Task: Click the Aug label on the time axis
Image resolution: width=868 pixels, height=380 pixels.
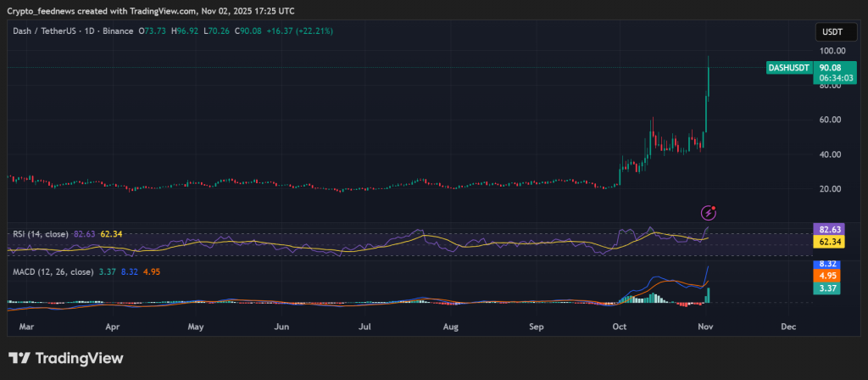Action: coord(451,327)
